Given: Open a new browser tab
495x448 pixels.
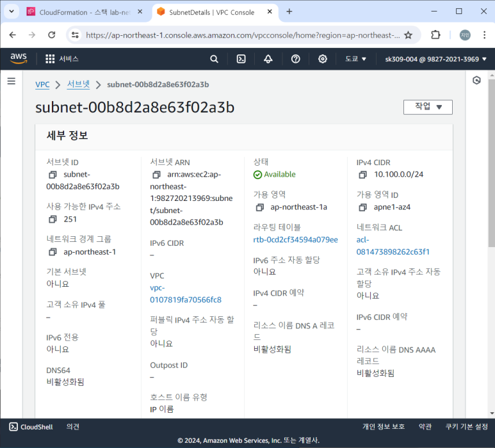Looking at the screenshot, I should tap(289, 12).
